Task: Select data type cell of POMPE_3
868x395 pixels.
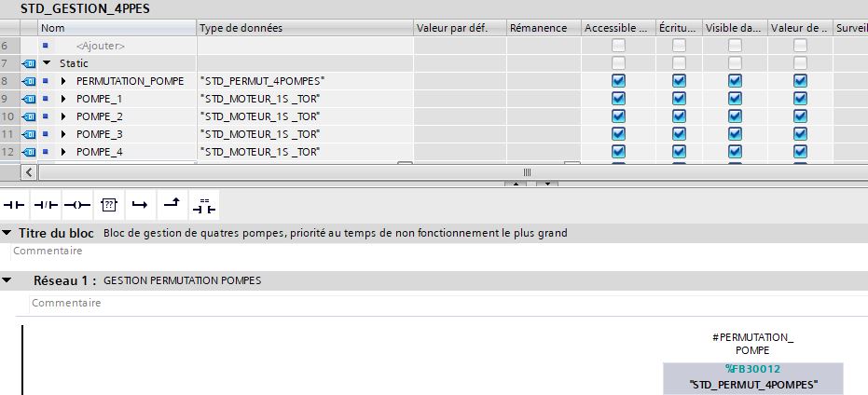Action: 305,134
